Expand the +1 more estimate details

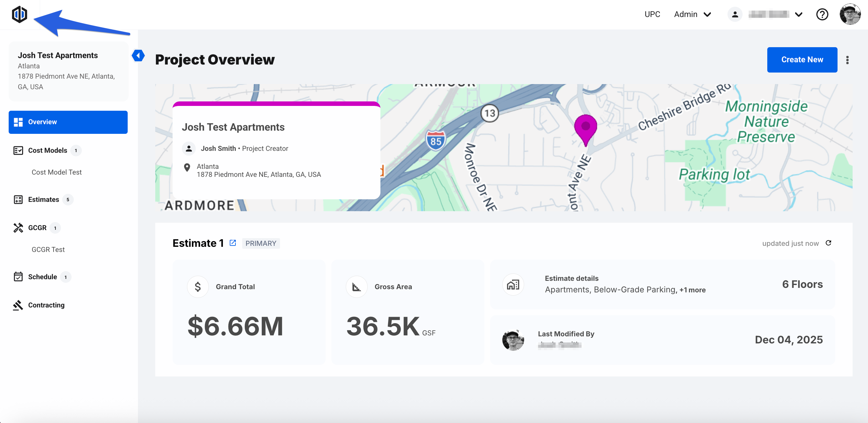tap(693, 290)
